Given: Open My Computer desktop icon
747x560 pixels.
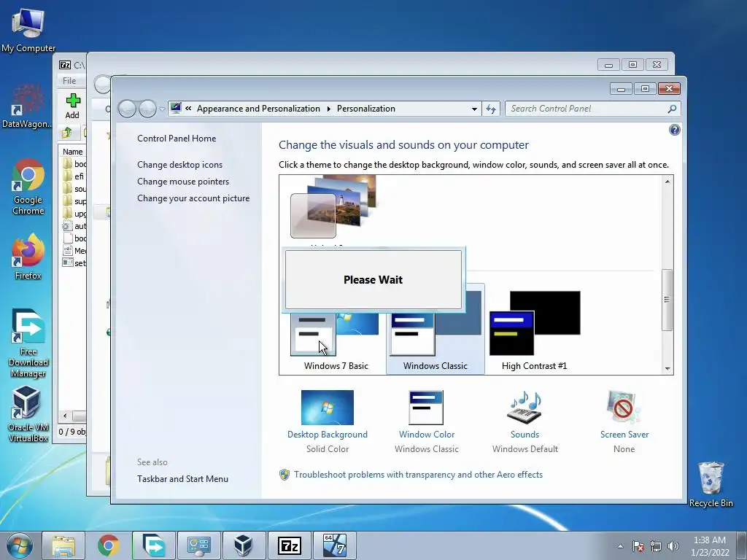Looking at the screenshot, I should tap(28, 29).
